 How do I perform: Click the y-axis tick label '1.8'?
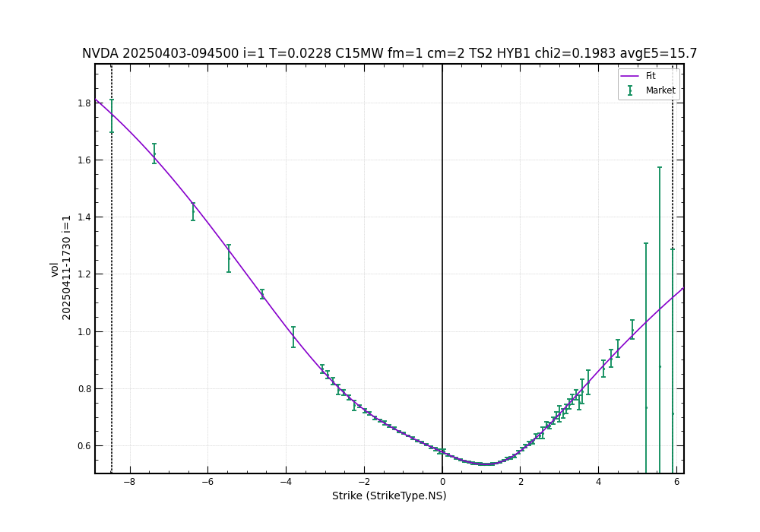(83, 103)
